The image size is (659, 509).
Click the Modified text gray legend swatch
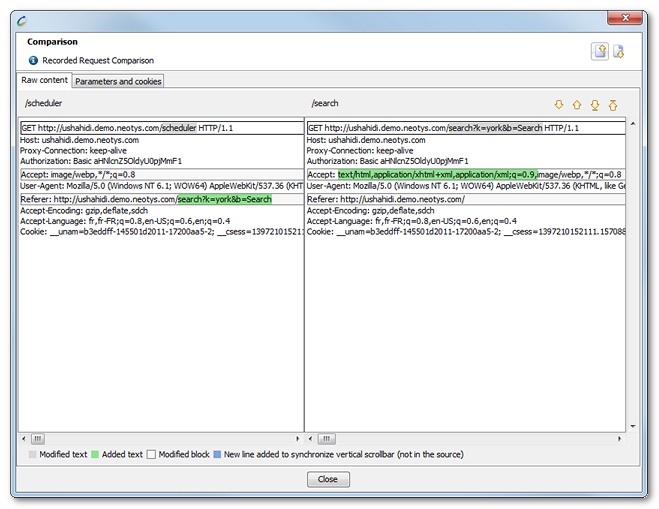32,454
